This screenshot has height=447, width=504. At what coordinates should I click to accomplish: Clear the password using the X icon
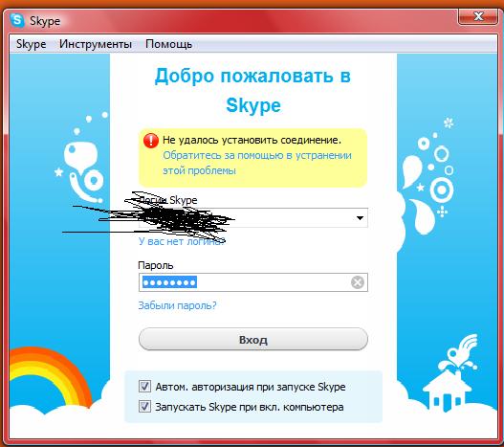pyautogui.click(x=357, y=282)
